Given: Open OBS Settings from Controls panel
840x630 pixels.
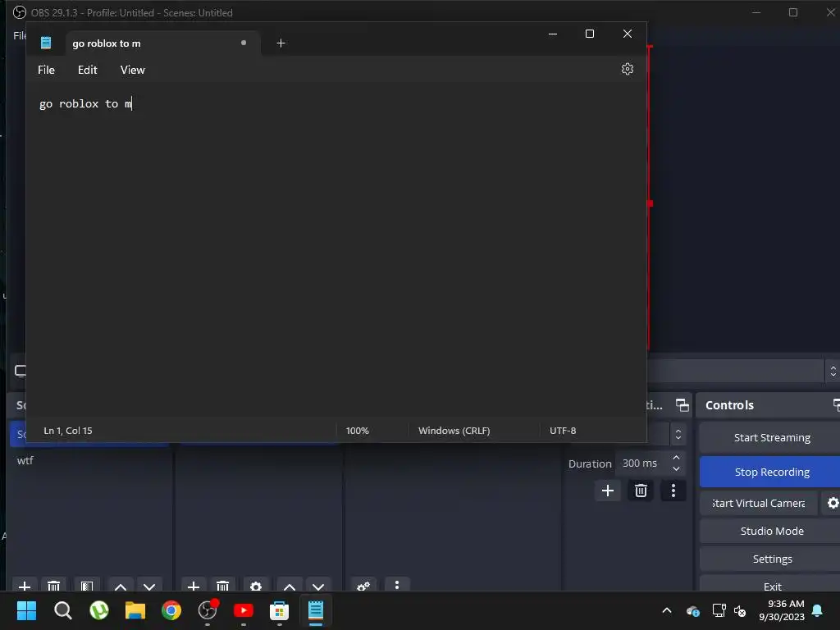Looking at the screenshot, I should click(772, 559).
